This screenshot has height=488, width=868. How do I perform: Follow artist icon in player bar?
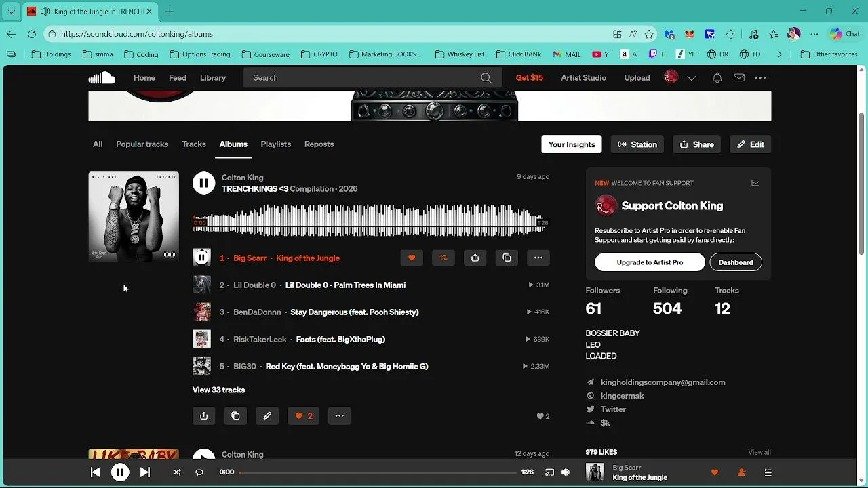coord(741,472)
